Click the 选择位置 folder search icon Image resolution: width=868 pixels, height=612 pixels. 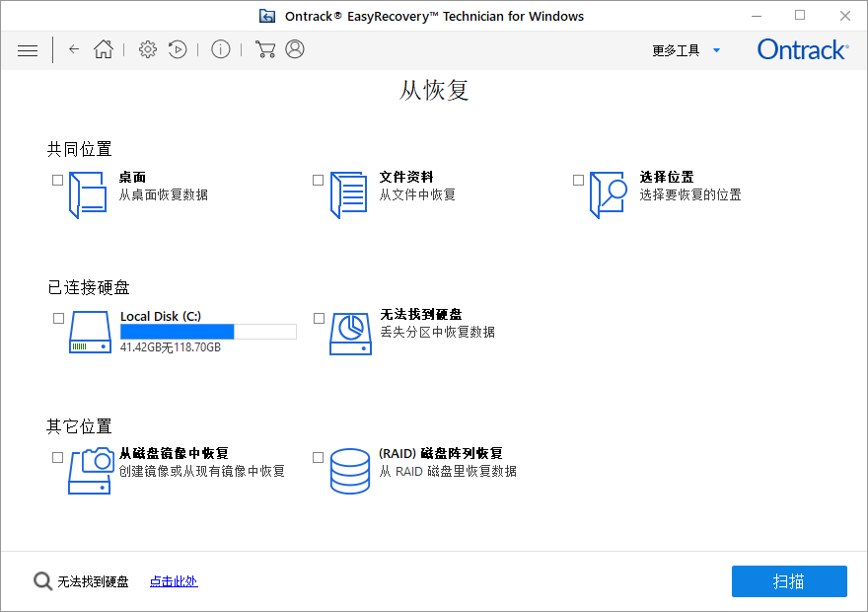pyautogui.click(x=609, y=195)
